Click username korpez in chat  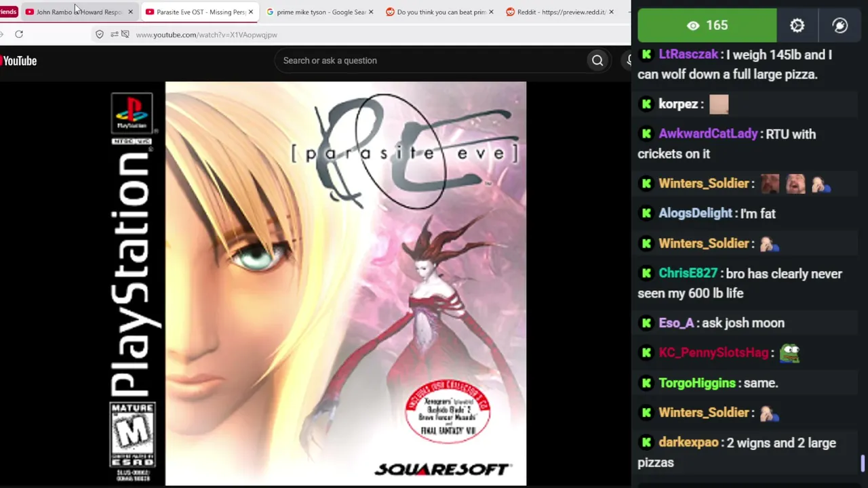pyautogui.click(x=678, y=104)
